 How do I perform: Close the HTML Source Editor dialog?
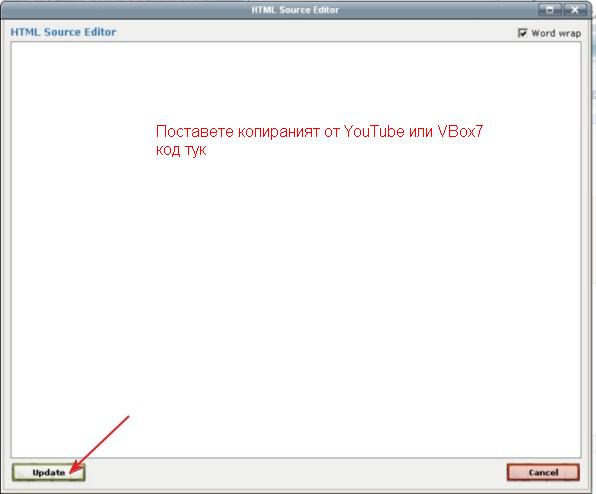(x=575, y=10)
